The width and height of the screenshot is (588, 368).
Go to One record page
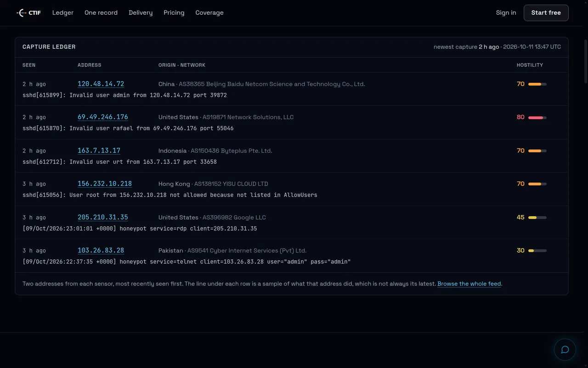pyautogui.click(x=101, y=13)
